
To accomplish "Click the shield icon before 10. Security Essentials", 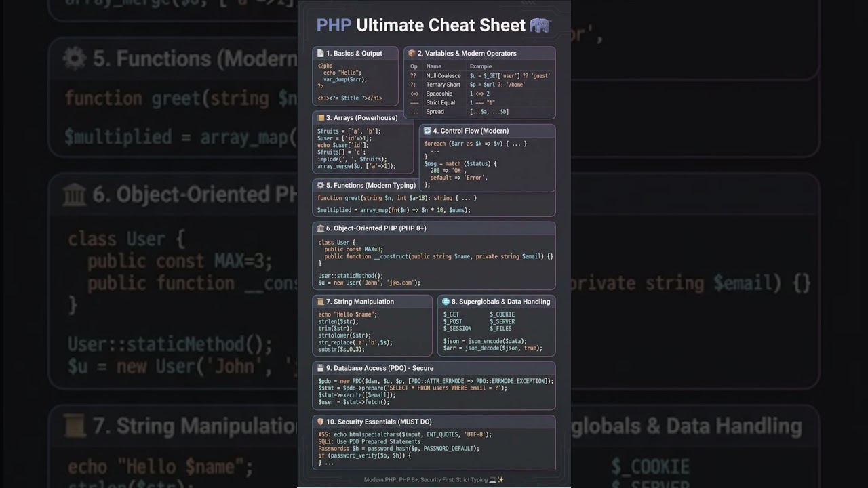I will tap(321, 422).
